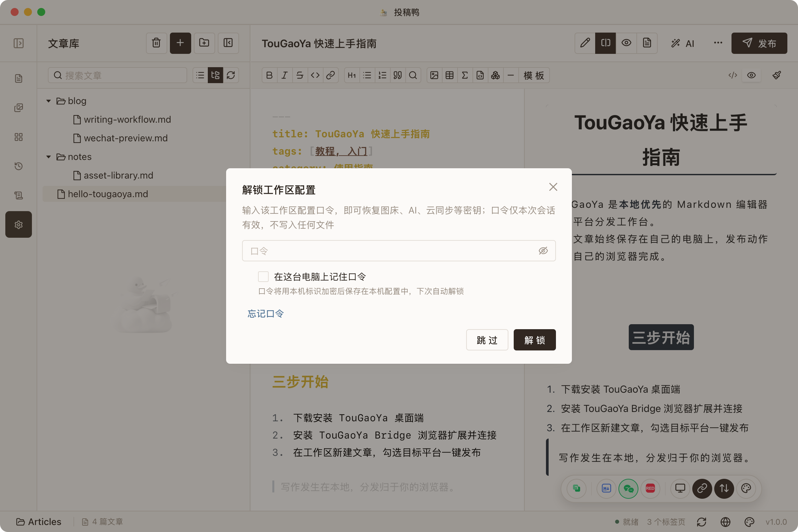Open the settings gear section in sidebar

[x=19, y=225]
